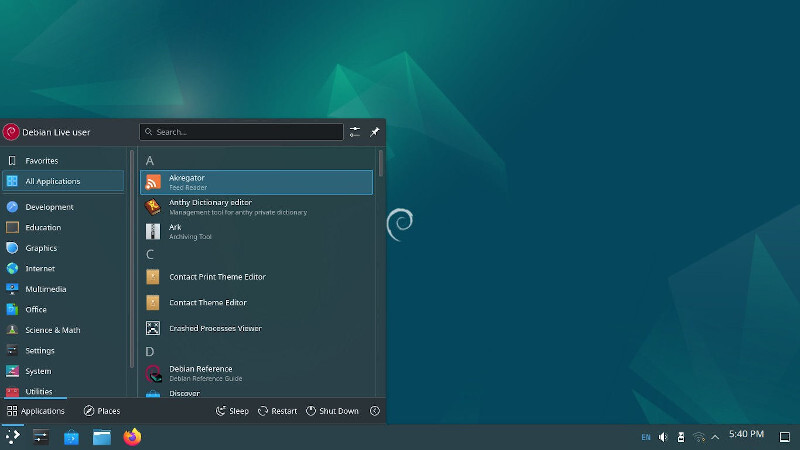Open the System category

[63, 371]
